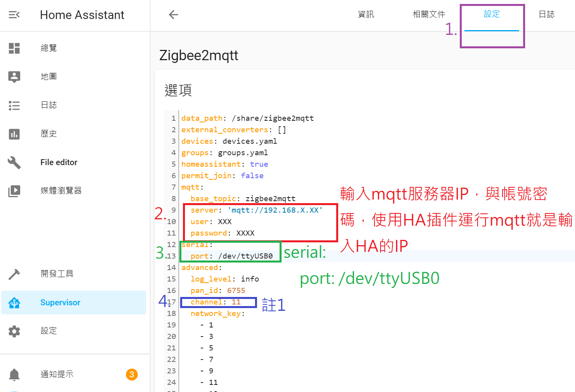Open the 總覽 dashboard icon
This screenshot has width=575, height=392.
14,48
